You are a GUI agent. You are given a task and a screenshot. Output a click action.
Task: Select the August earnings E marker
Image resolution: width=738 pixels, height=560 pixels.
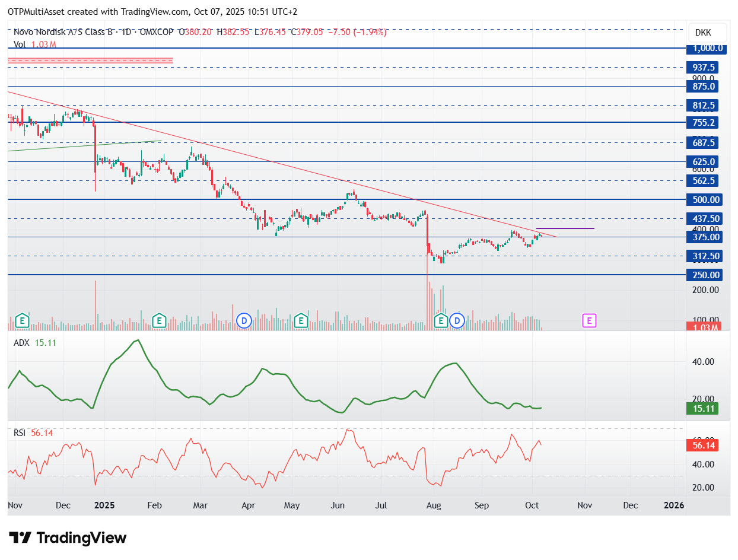(441, 321)
